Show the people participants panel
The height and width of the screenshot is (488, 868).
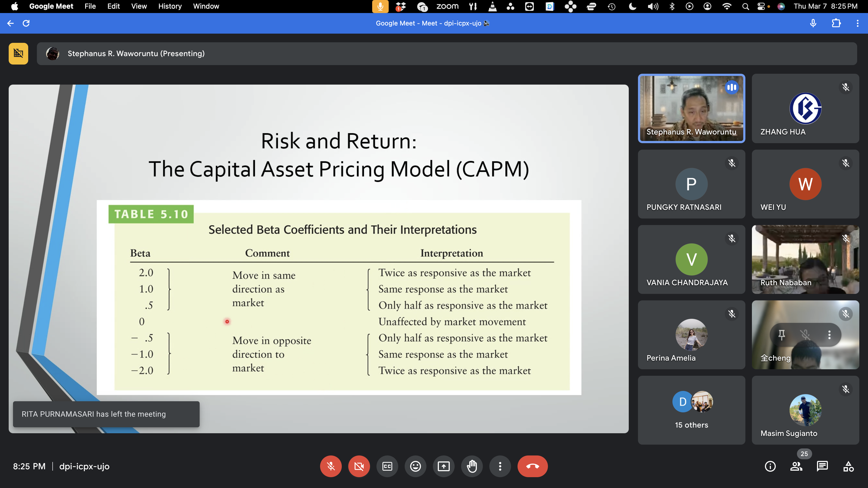click(x=796, y=466)
